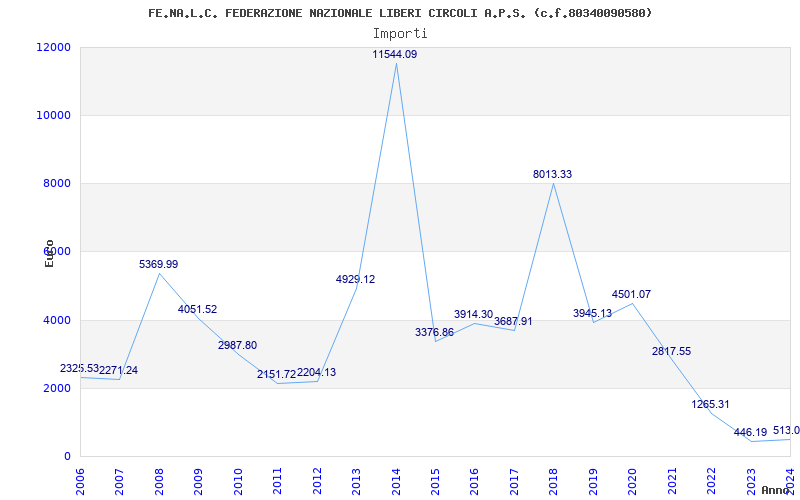The width and height of the screenshot is (800, 500).
Task: Click the x-axis year 2014
Action: 395,481
